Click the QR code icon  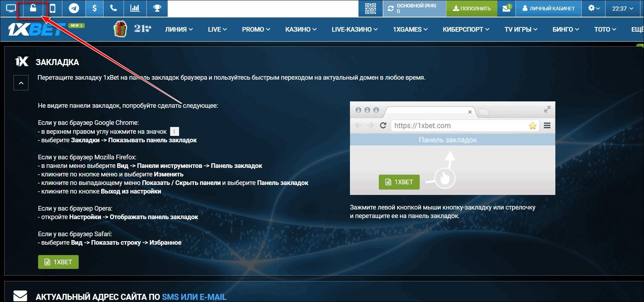371,8
